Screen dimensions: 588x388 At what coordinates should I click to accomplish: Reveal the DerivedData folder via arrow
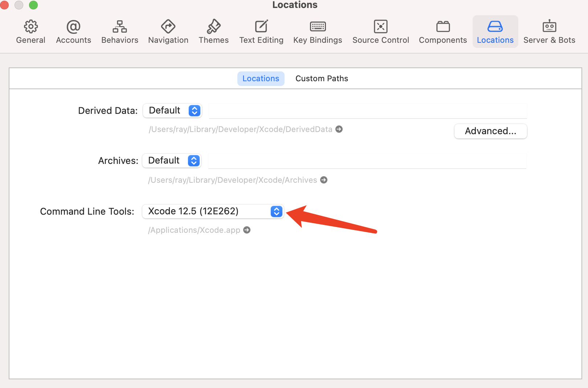(x=339, y=129)
